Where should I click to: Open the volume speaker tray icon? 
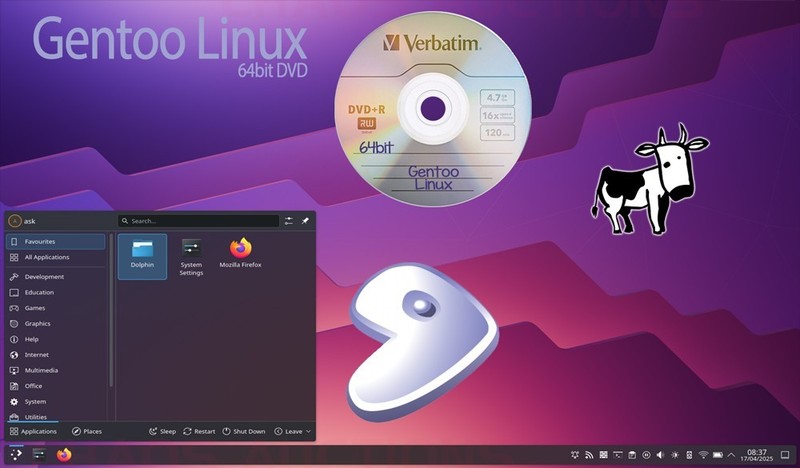tap(660, 455)
